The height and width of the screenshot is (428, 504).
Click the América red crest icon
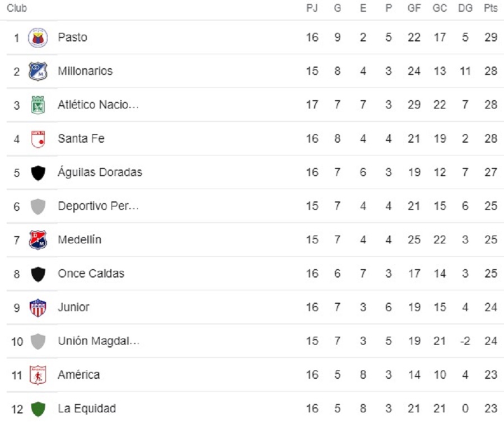pos(38,375)
